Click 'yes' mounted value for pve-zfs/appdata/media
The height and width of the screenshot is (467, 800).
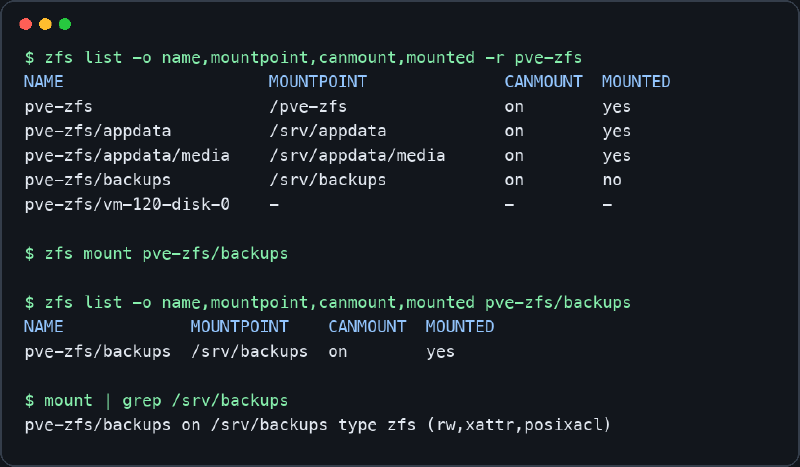click(x=617, y=156)
